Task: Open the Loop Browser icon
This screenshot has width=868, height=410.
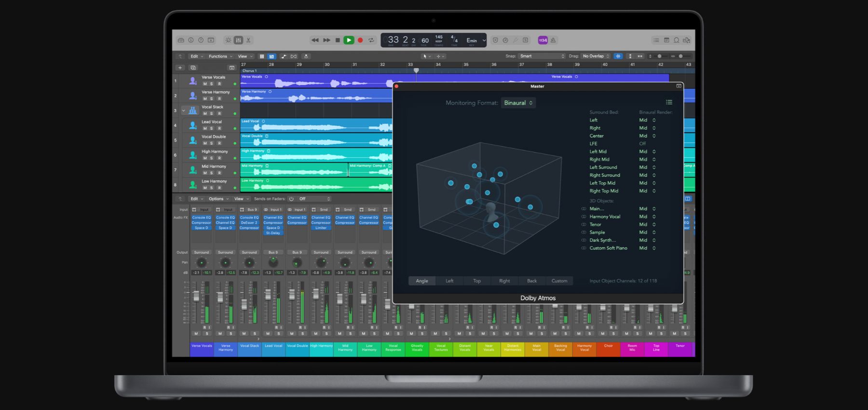Action: coord(677,40)
